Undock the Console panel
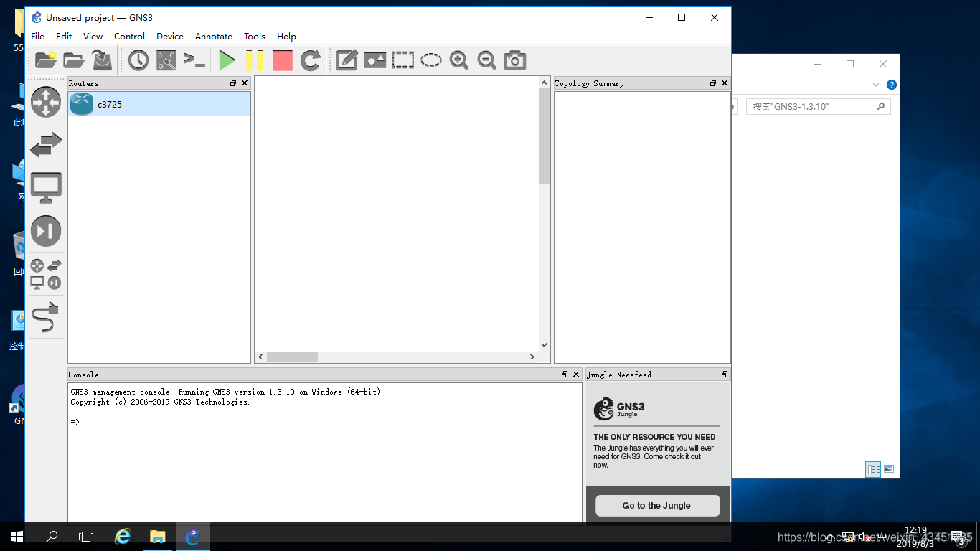The image size is (980, 551). 565,375
